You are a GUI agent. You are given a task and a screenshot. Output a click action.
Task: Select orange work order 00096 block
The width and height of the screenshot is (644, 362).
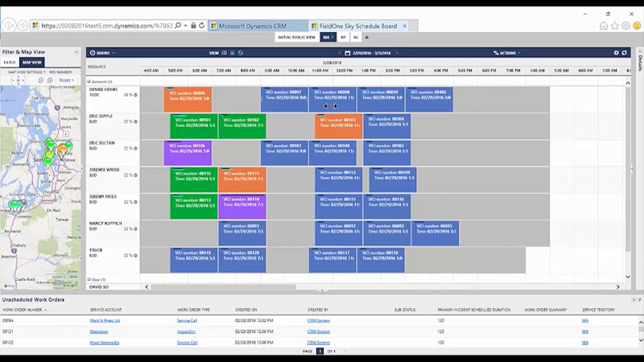tap(188, 100)
